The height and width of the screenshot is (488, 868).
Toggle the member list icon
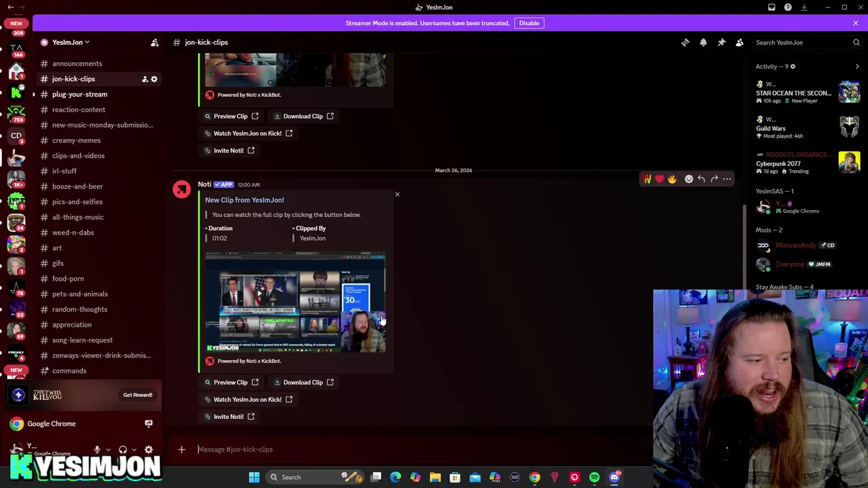pos(740,42)
